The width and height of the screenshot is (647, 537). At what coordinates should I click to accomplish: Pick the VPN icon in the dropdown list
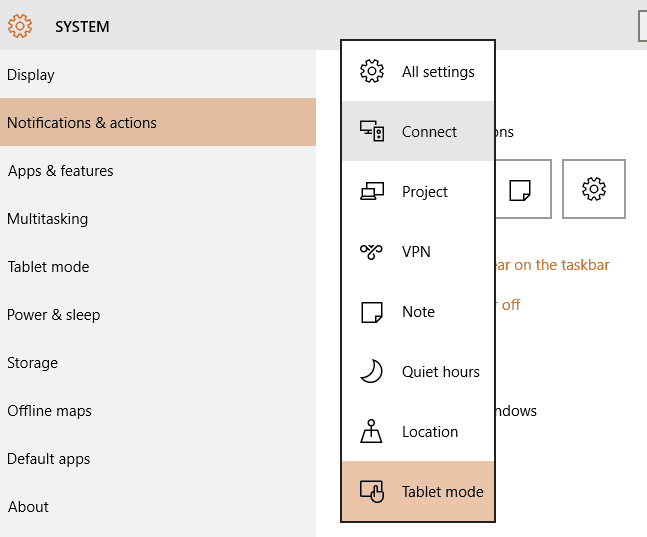[372, 252]
